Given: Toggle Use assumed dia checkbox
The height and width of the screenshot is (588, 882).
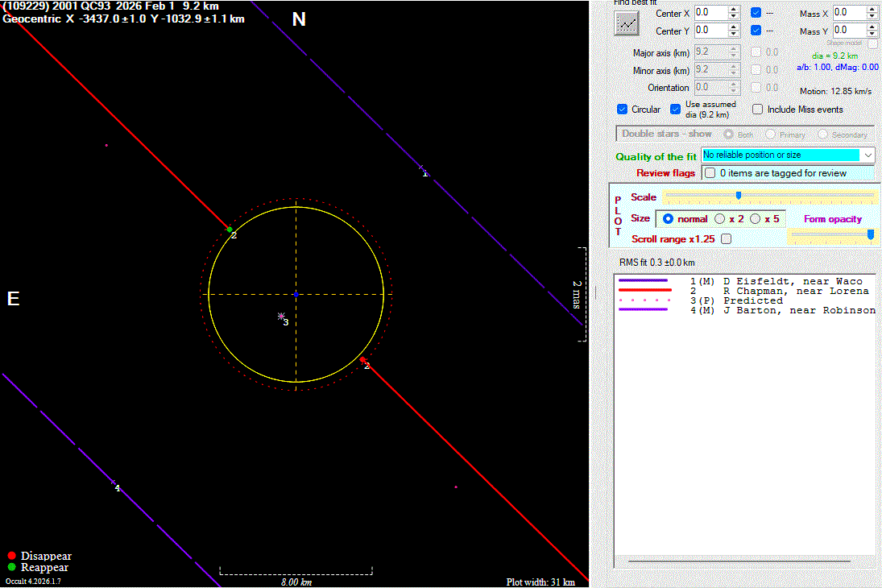Looking at the screenshot, I should [677, 110].
